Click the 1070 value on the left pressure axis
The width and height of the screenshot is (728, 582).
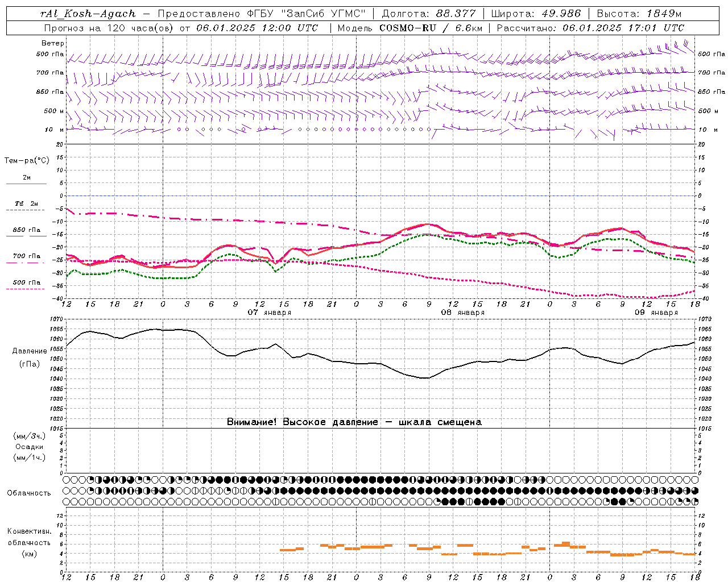tap(57, 319)
